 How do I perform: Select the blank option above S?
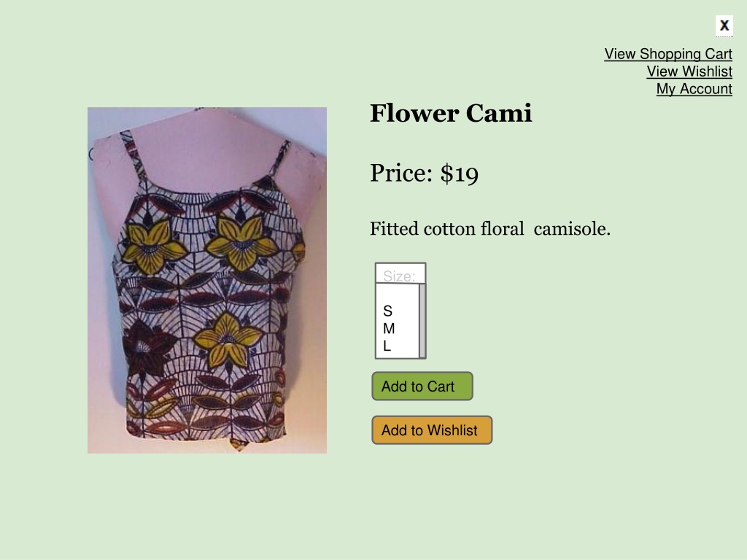pos(398,294)
